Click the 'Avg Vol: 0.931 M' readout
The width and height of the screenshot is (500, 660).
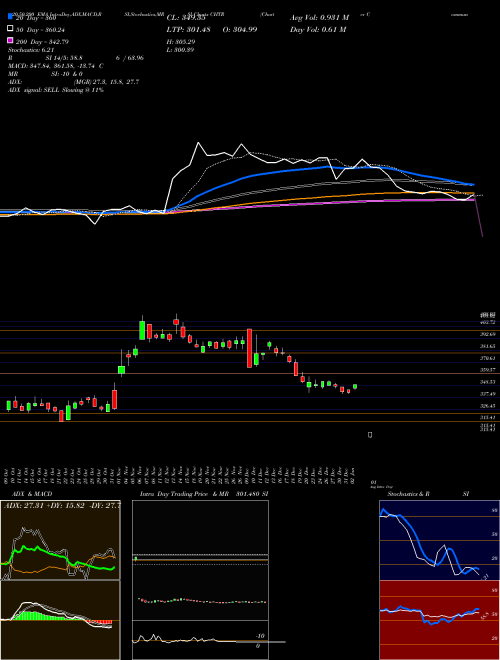(320, 17)
